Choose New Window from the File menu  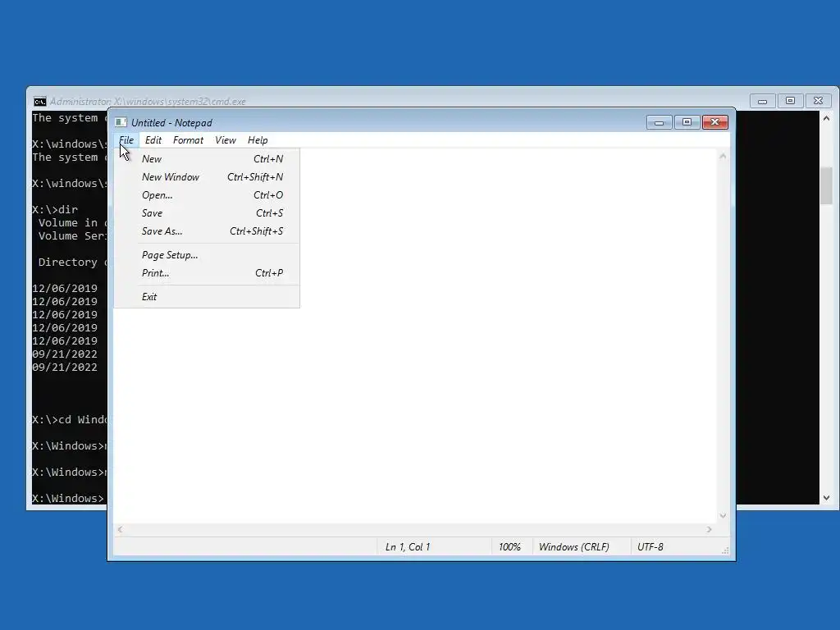click(x=207, y=177)
